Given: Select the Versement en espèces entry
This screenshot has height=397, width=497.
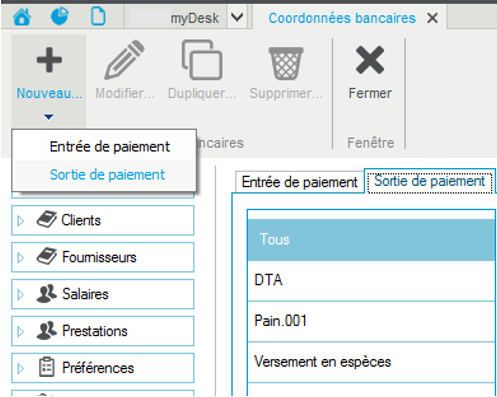Looking at the screenshot, I should 371,362.
